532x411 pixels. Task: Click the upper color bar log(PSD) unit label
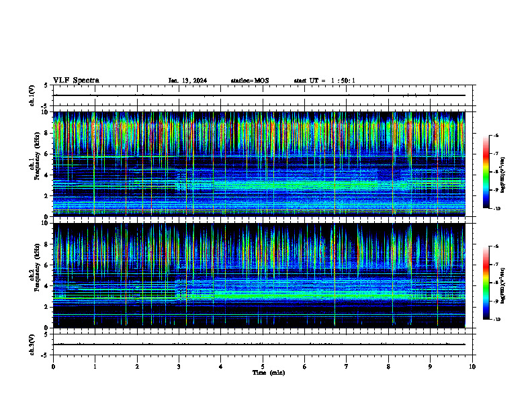point(503,175)
